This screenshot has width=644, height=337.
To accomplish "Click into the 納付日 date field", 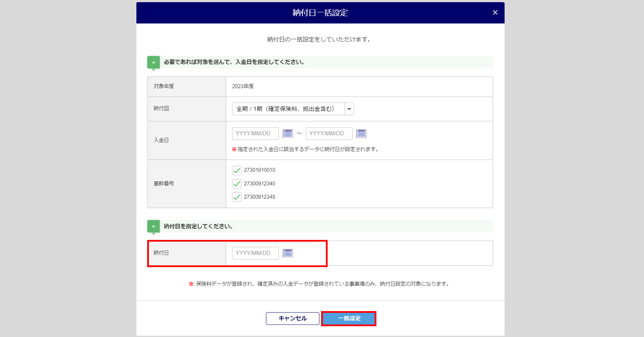I will [255, 253].
